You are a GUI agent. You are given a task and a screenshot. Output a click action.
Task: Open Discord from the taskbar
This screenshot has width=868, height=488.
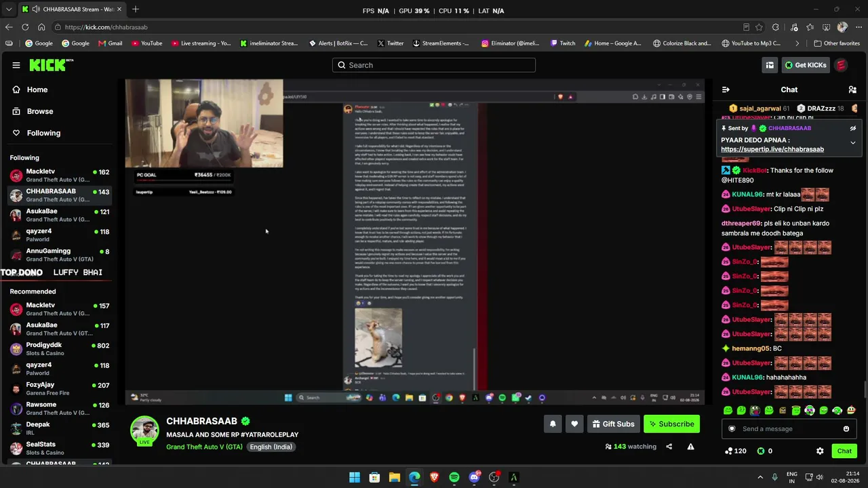tap(474, 477)
